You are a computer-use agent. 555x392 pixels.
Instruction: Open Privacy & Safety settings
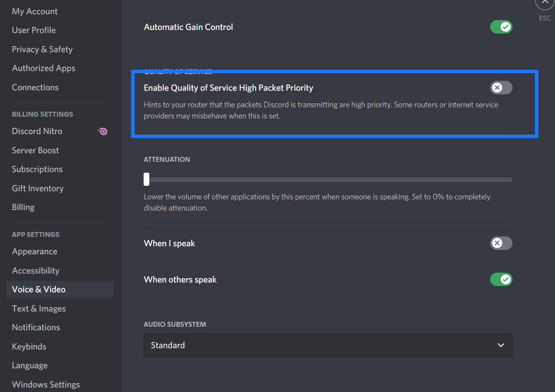point(42,49)
